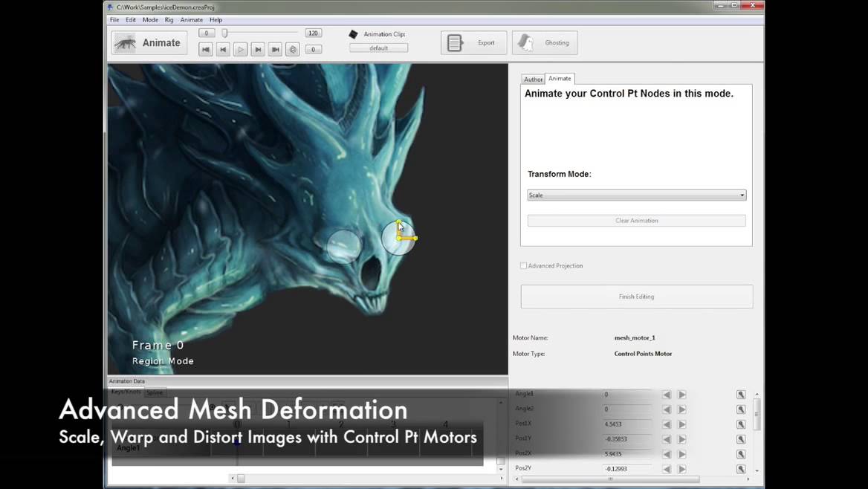Viewport: 868px width, 489px height.
Task: Click the key icon on the Pos2Y row
Action: pos(741,468)
